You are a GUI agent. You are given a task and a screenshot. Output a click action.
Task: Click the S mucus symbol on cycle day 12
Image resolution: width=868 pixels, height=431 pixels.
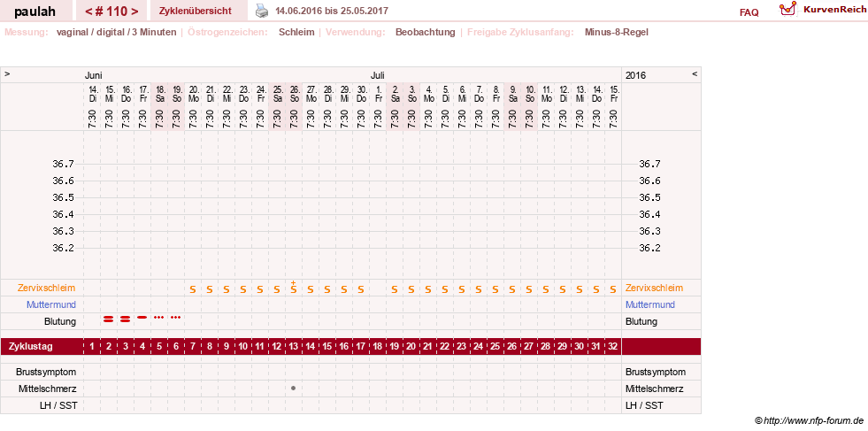click(x=276, y=289)
